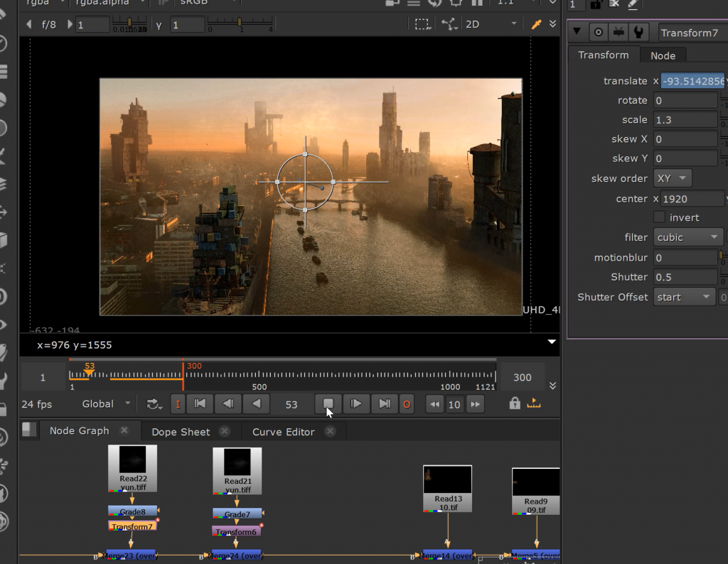
Task: Click the timeline start frame field 1
Action: click(43, 378)
